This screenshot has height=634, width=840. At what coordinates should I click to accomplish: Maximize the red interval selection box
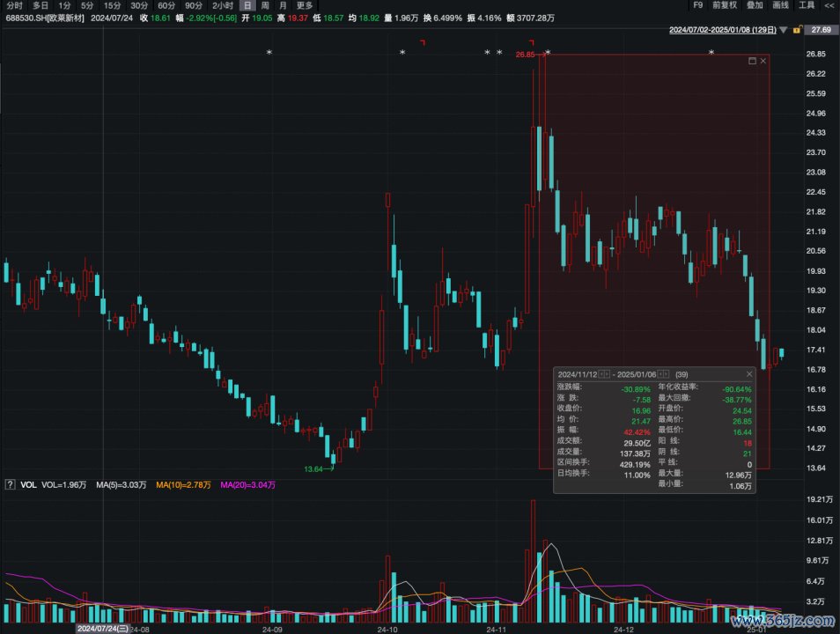click(x=752, y=61)
